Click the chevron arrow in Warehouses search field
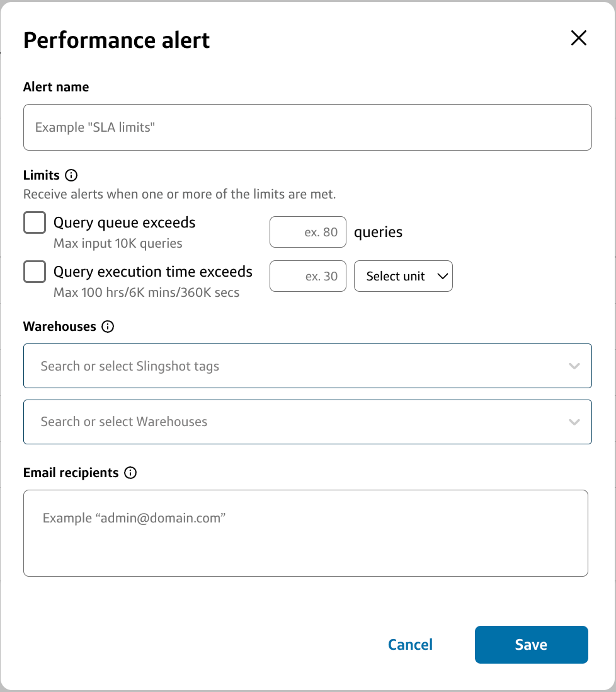616x692 pixels. click(x=574, y=422)
